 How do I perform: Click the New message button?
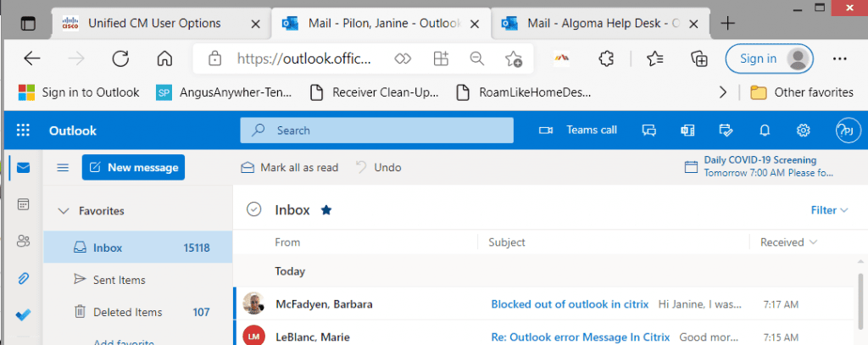(x=133, y=168)
